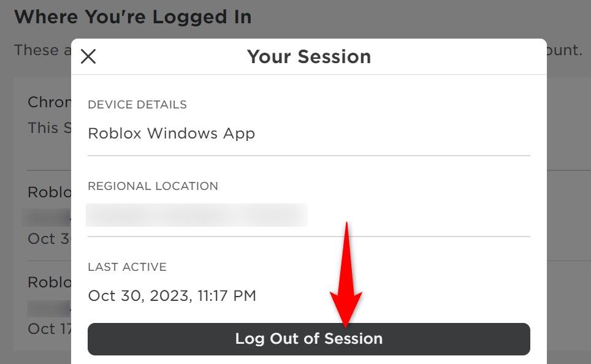Click the Your Session dialog title
591x364 pixels.
(308, 57)
